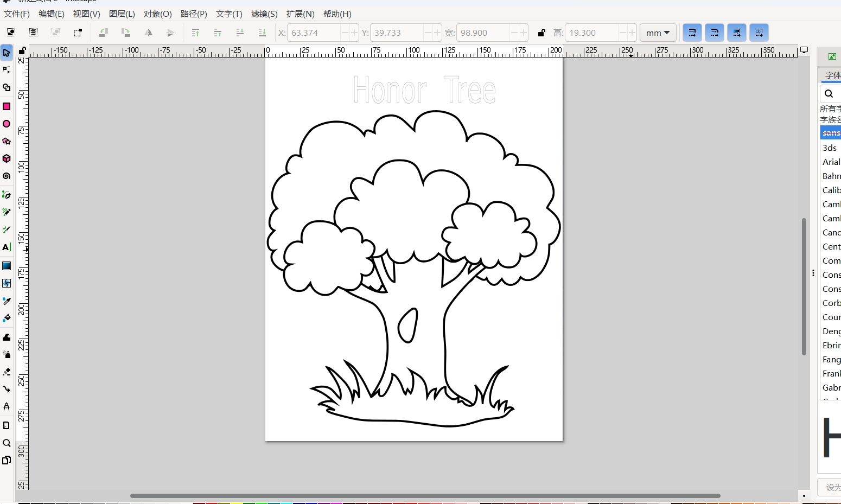Select the Calligraphy tool
841x504 pixels.
[7, 229]
